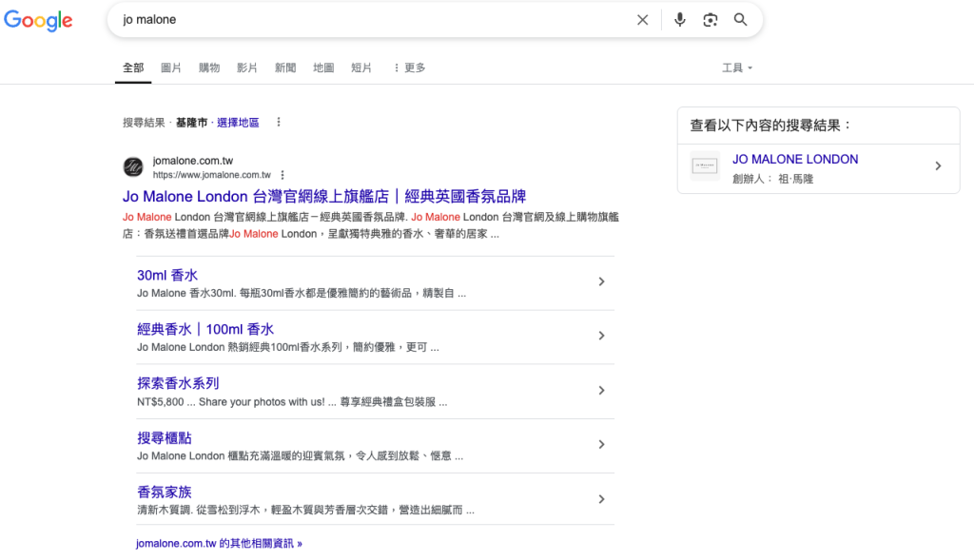Expand the 探索香水系列 row chevron
The image size is (974, 560).
pyautogui.click(x=601, y=391)
